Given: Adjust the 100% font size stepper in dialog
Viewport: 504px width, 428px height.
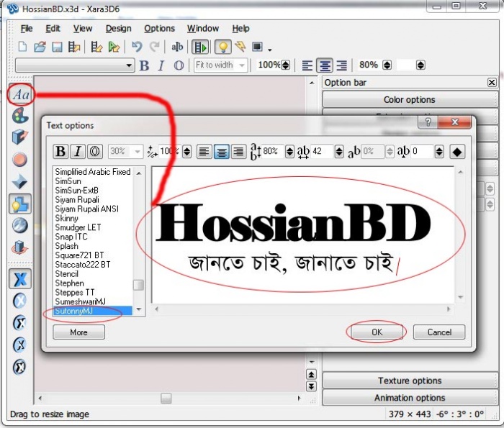Looking at the screenshot, I should click(x=186, y=151).
